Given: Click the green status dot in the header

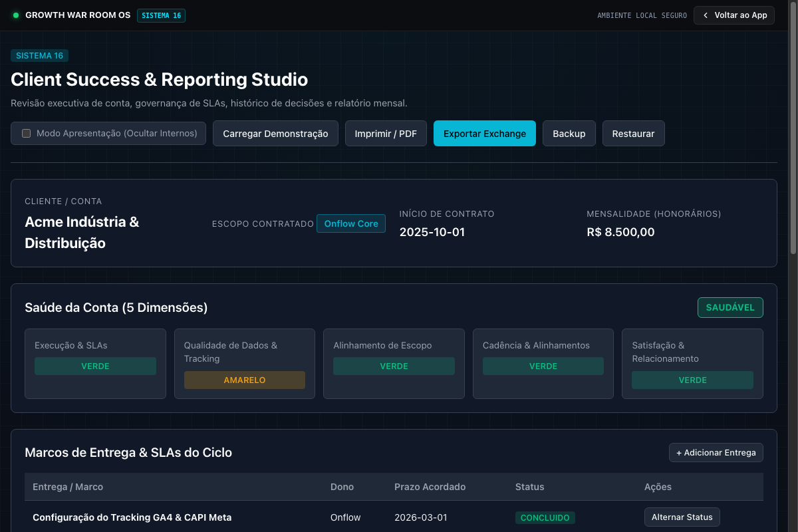Looking at the screenshot, I should click(x=16, y=15).
